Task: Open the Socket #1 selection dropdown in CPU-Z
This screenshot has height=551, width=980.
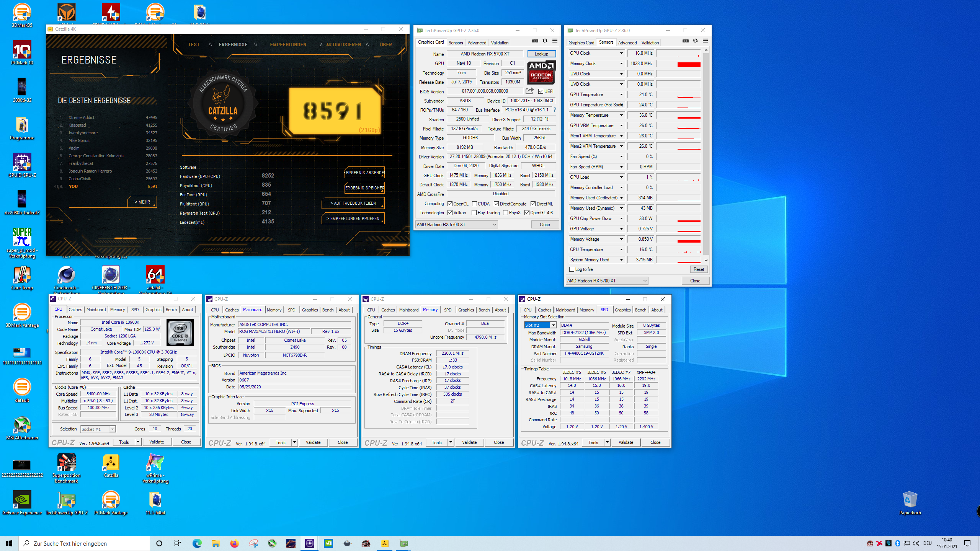Action: 98,429
